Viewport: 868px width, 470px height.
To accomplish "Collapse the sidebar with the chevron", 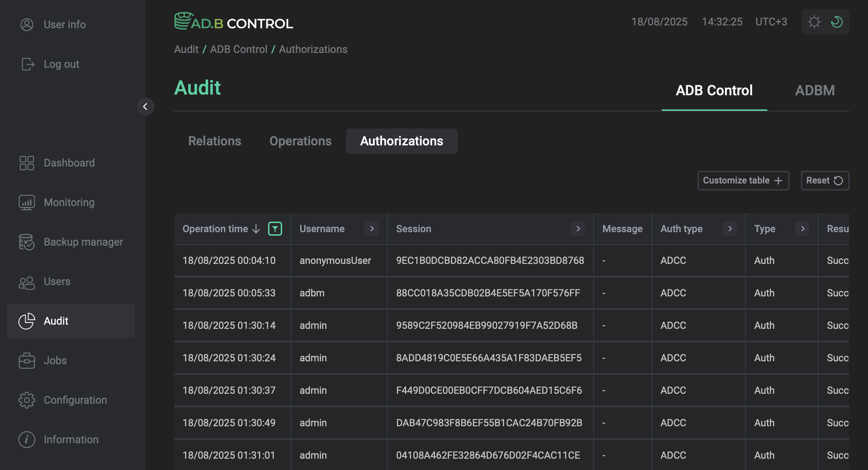I will [x=146, y=107].
